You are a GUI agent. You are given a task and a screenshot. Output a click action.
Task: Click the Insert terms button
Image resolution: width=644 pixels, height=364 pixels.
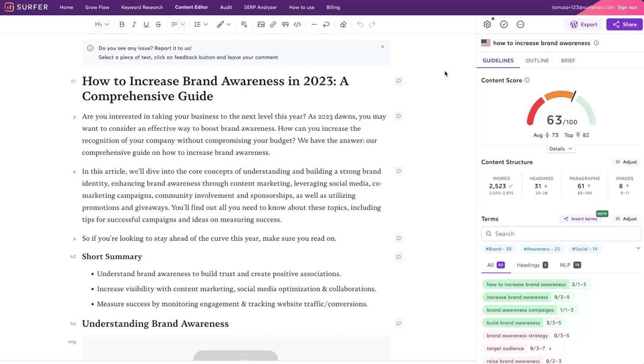580,218
